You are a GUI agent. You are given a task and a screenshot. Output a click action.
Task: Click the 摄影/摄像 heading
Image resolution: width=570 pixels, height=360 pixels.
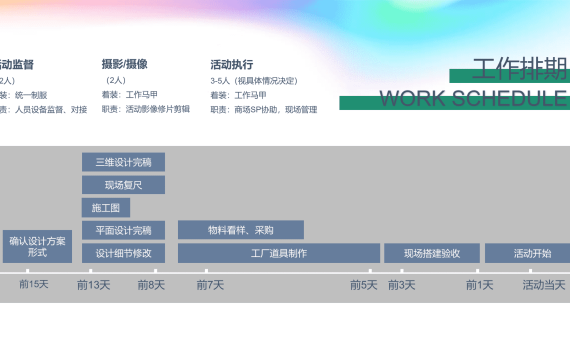(x=125, y=64)
